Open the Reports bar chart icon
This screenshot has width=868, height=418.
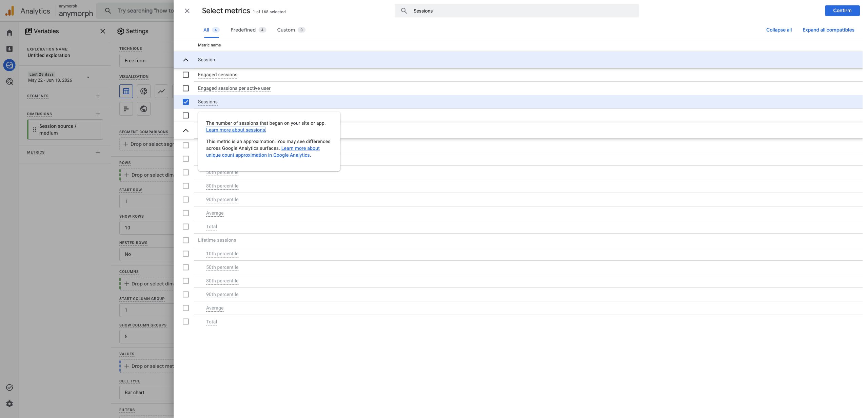(x=9, y=49)
